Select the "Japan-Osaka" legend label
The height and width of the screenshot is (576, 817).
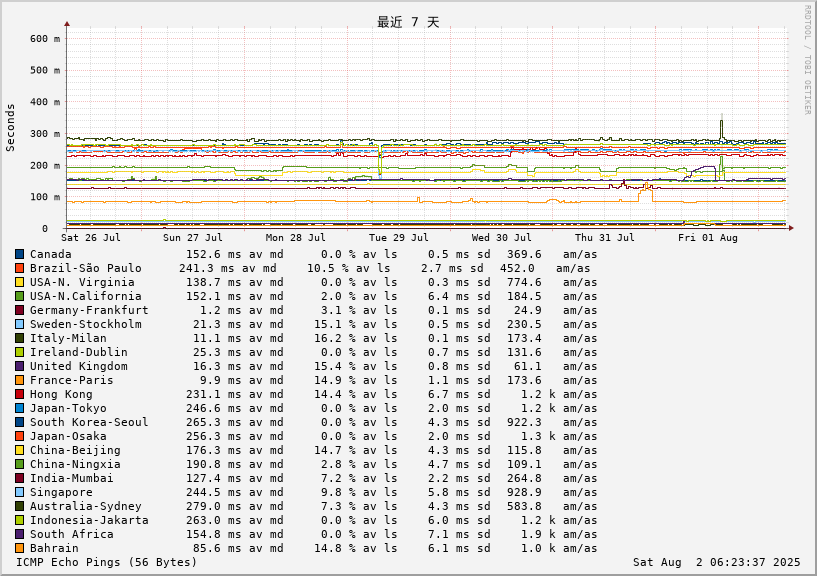(68, 436)
